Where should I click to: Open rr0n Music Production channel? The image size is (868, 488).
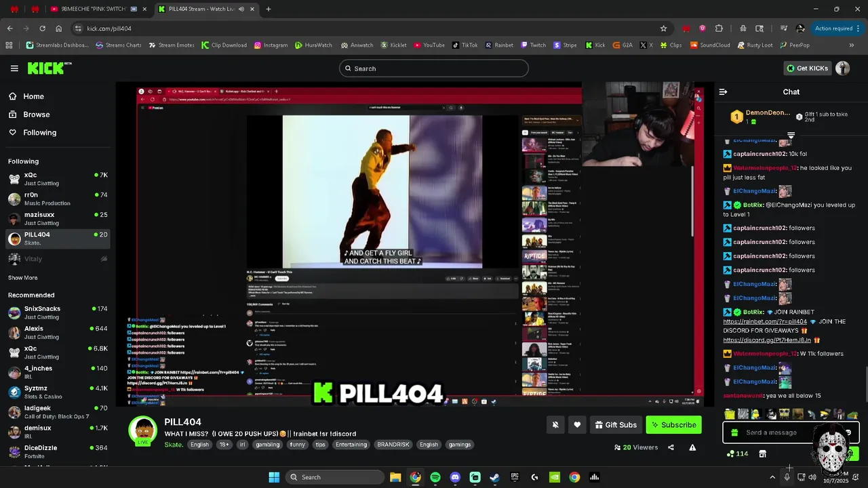58,199
